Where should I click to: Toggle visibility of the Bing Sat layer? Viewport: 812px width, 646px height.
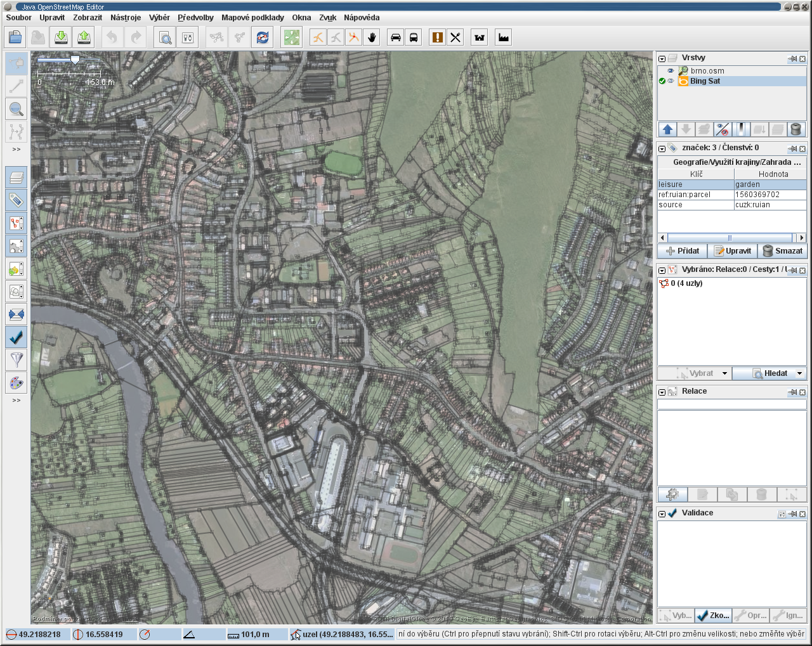pyautogui.click(x=671, y=81)
